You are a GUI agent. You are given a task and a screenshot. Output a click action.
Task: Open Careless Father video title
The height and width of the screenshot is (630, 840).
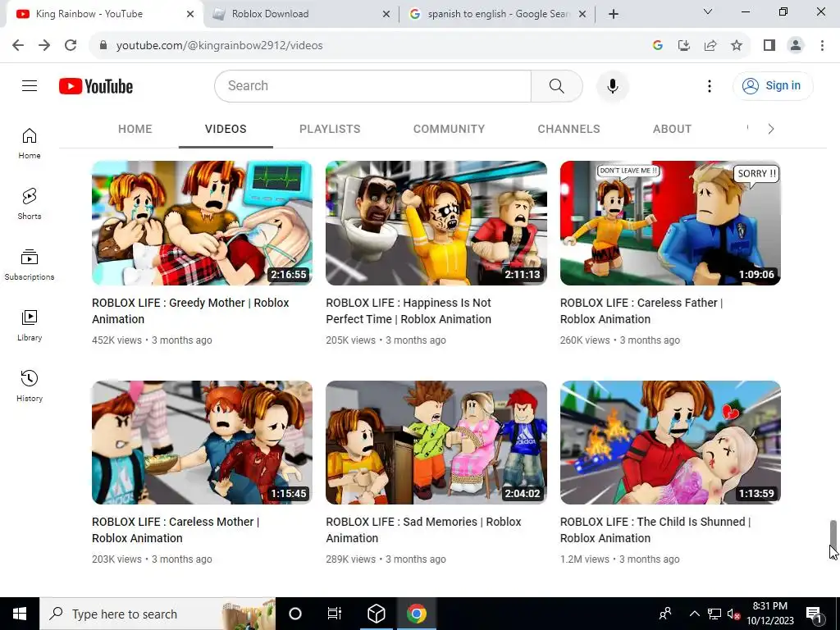641,311
